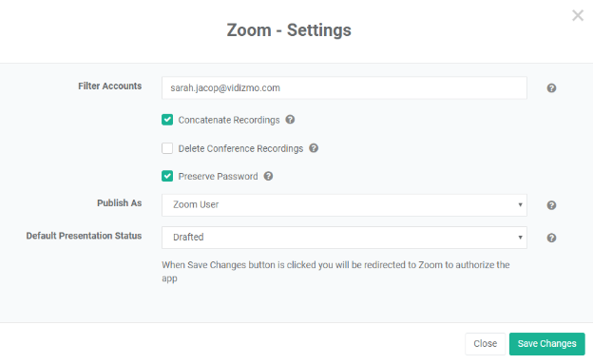Dismiss dialog using the X icon
The image size is (593, 364).
578,15
